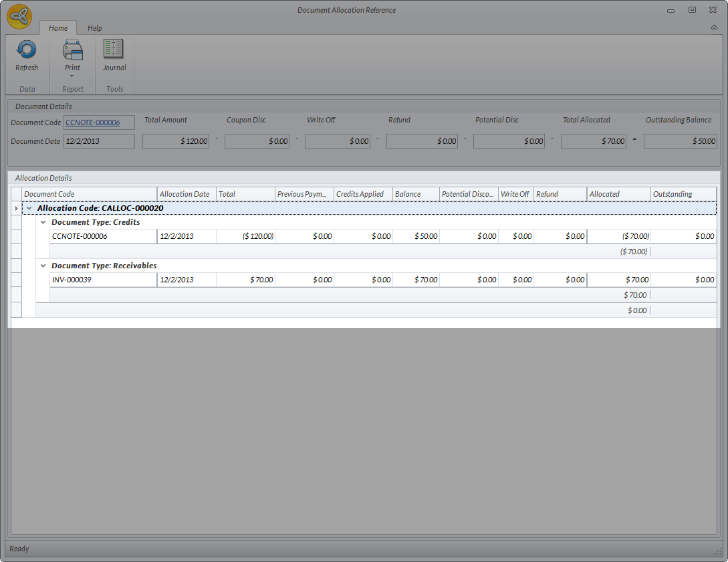
Task: Select the CCNOTE-000006 row in the credits group
Action: pyautogui.click(x=103, y=236)
